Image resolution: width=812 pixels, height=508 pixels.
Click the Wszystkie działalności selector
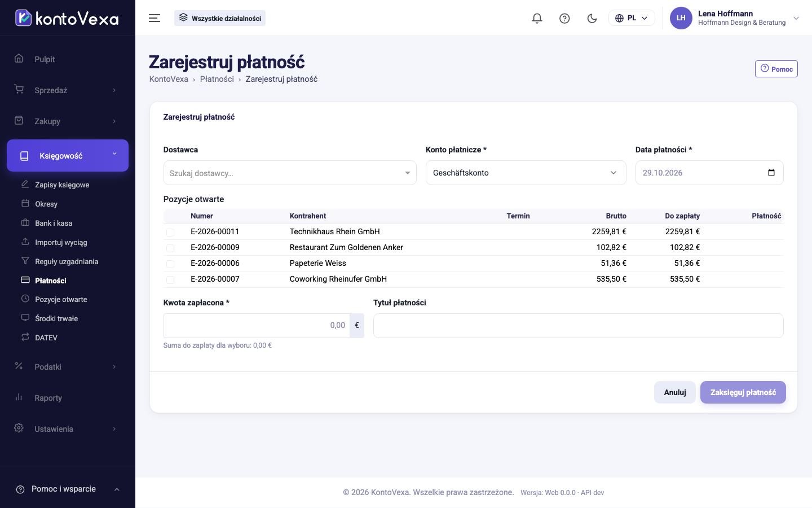coord(220,18)
